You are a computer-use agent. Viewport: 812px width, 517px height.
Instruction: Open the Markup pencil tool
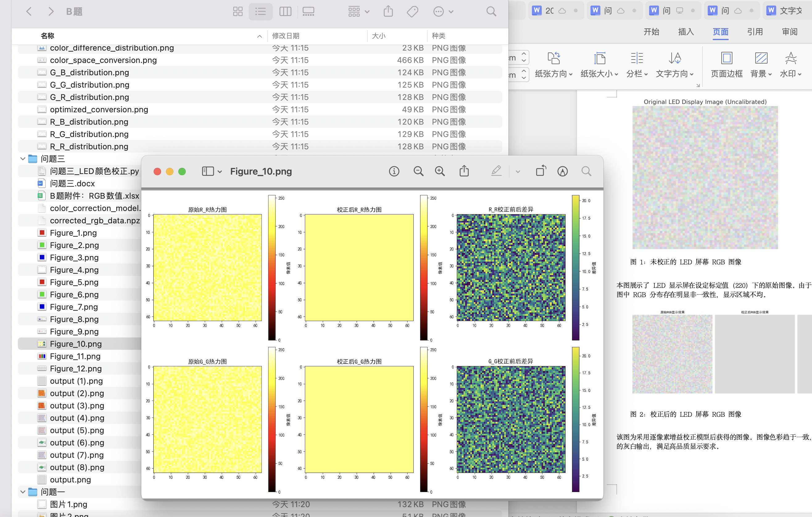[x=496, y=171]
